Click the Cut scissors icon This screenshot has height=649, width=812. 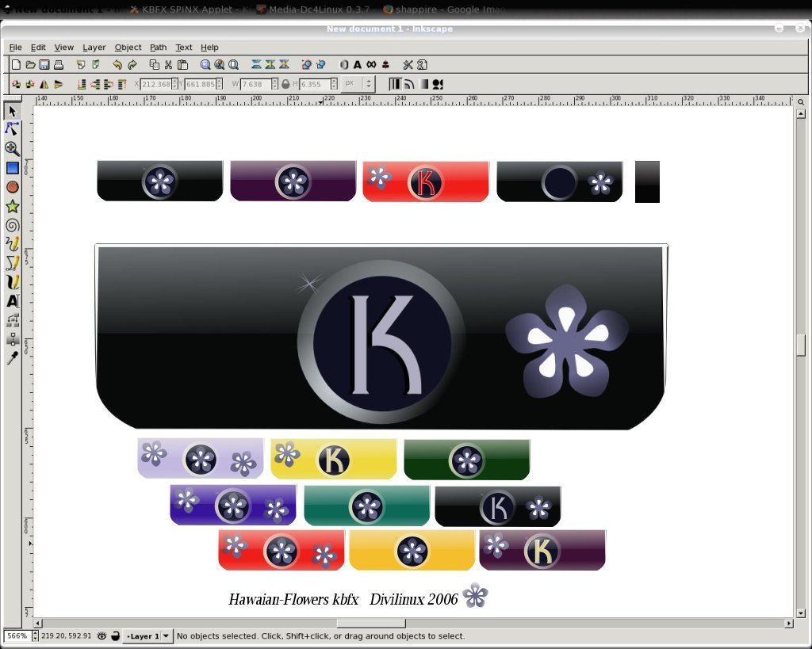pos(168,65)
